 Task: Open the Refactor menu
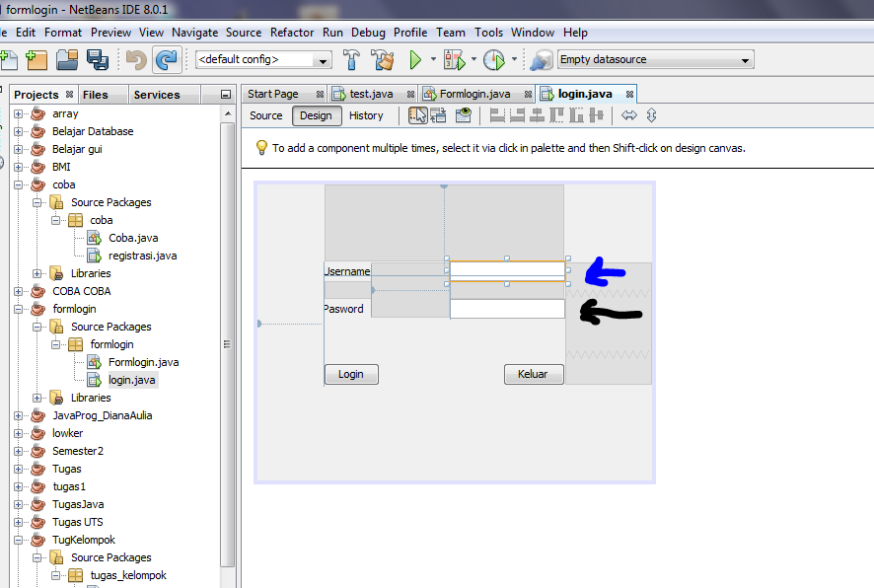click(292, 32)
